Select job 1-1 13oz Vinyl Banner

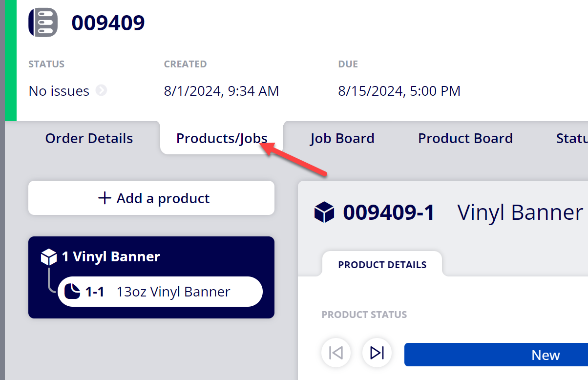point(160,292)
